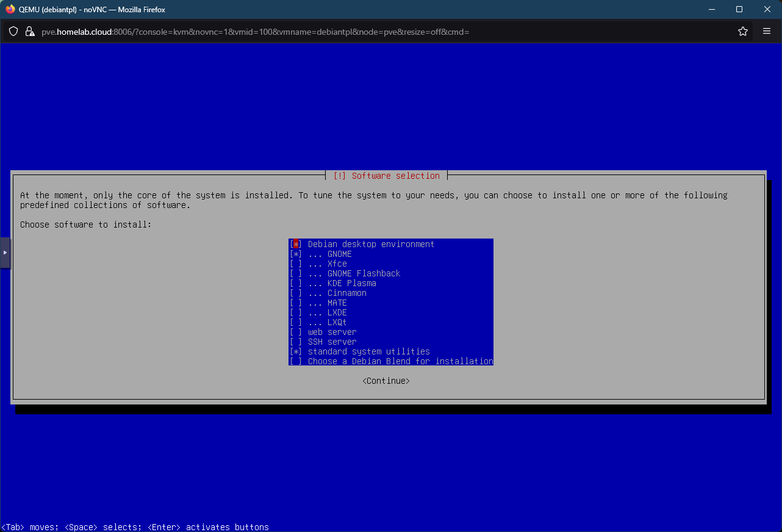Enable the web server task
782x532 pixels.
coord(296,332)
